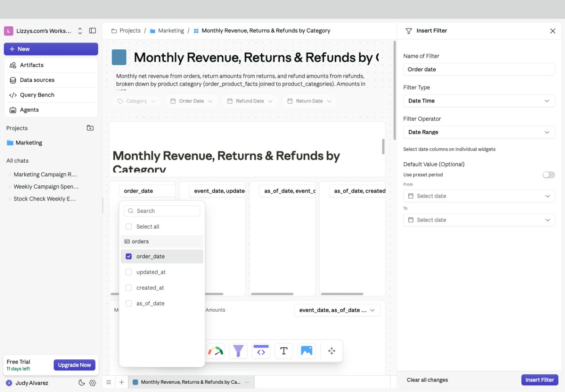Select the funnel filter widget icon
The width and height of the screenshot is (565, 392).
click(238, 351)
